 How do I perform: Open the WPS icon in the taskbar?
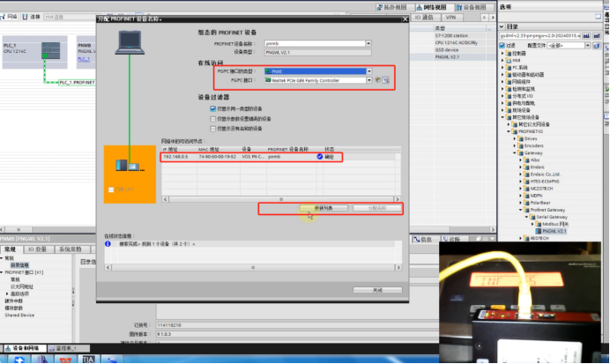(65, 360)
